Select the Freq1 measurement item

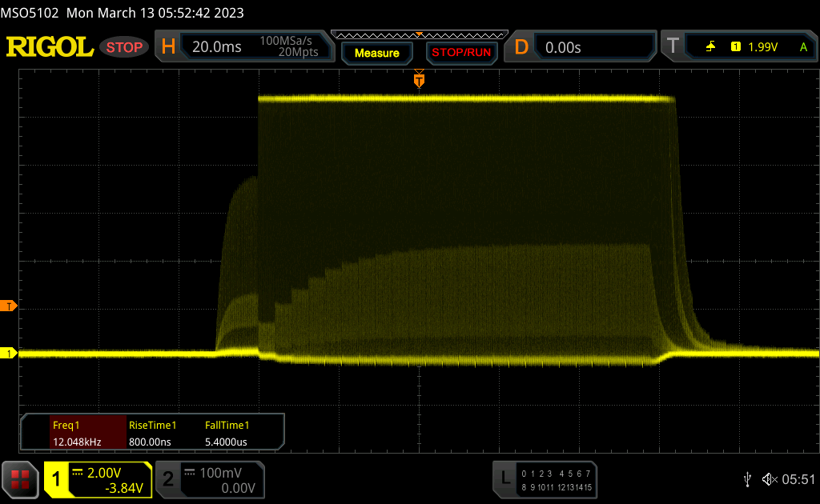[x=88, y=433]
